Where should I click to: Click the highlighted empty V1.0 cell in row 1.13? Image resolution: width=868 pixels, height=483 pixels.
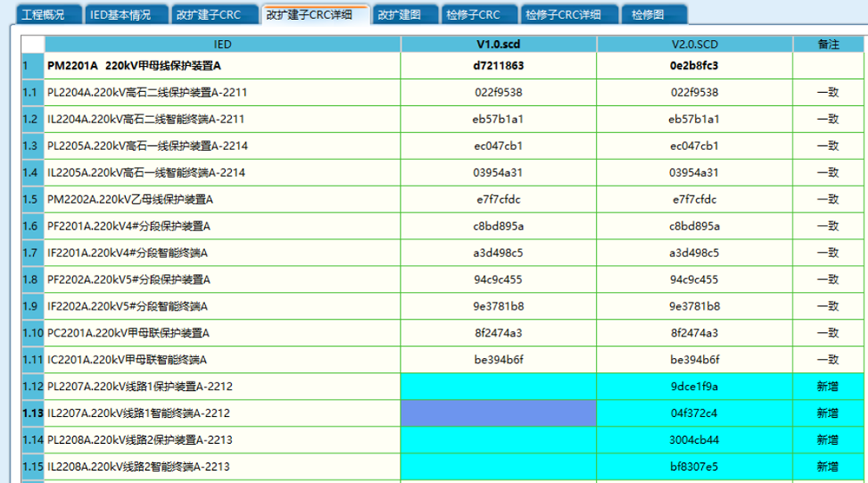coord(498,414)
